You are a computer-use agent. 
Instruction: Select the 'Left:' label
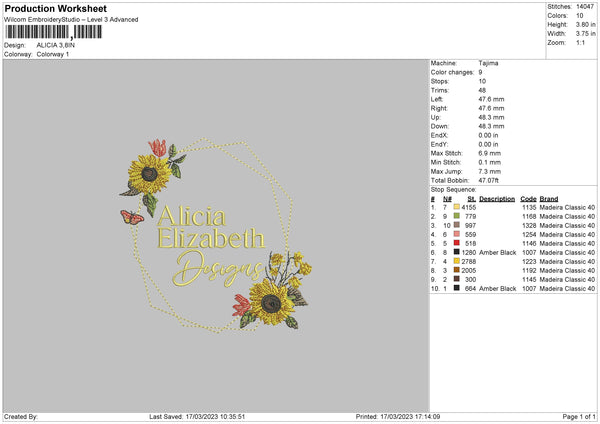point(437,99)
